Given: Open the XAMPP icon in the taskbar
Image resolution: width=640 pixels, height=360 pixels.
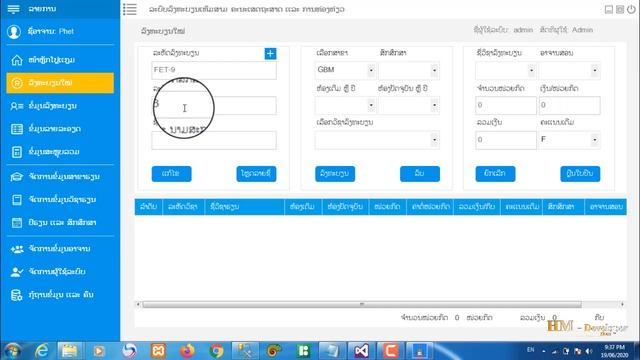Looking at the screenshot, I should 158,351.
